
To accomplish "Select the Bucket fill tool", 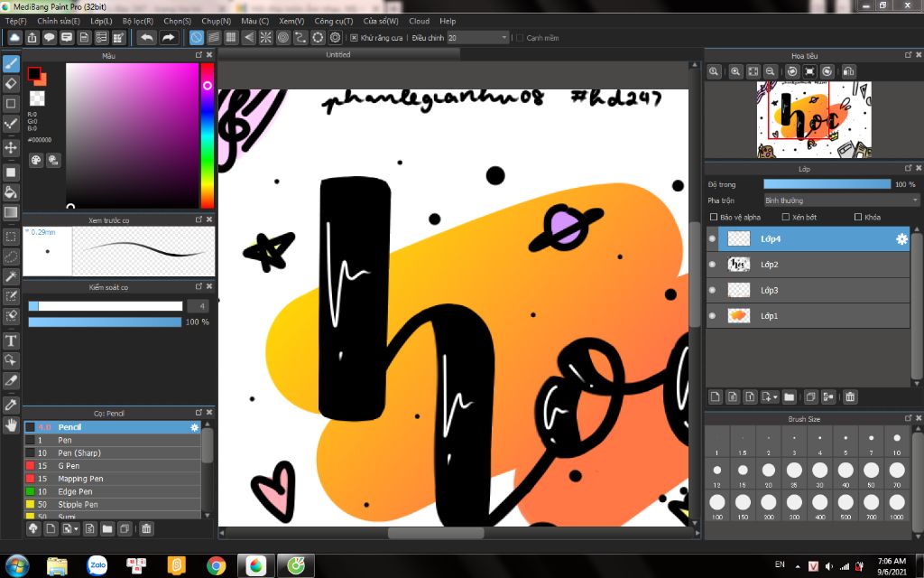I will click(x=11, y=191).
